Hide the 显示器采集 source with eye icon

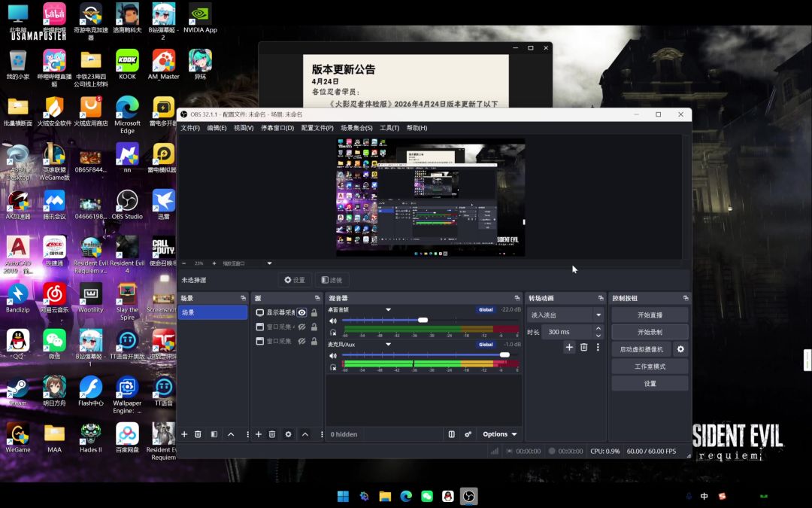301,312
